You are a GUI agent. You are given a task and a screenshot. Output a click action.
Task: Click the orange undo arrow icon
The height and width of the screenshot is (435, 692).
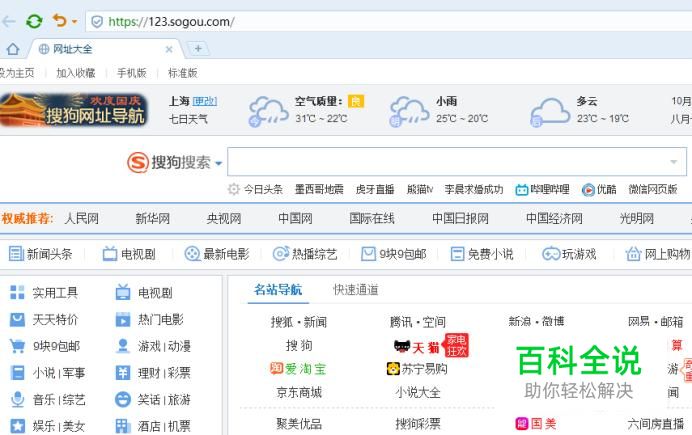[x=60, y=20]
